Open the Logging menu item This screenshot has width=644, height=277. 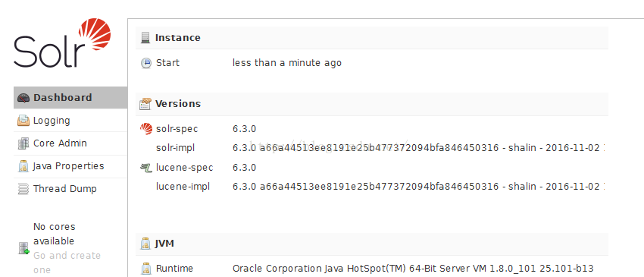[70, 121]
